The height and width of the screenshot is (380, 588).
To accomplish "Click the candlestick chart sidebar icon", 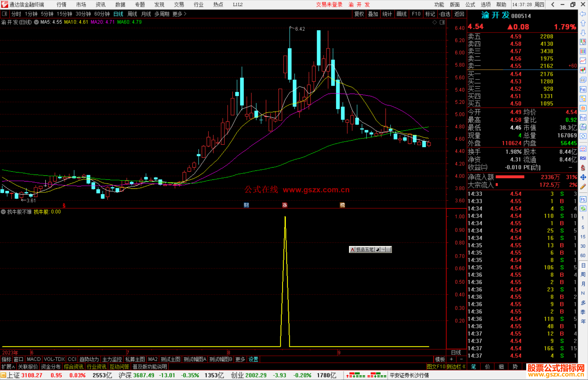I will 583,70.
